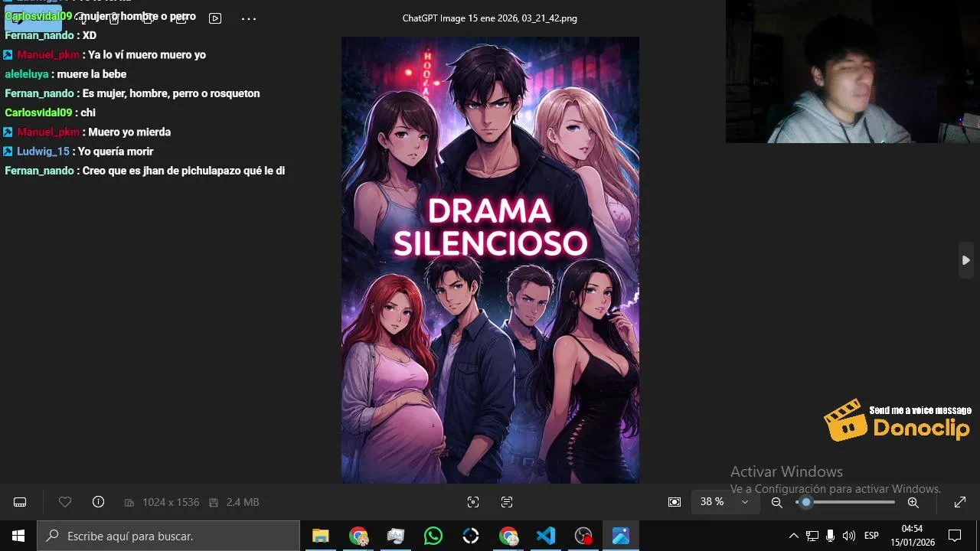
Task: Go to next image with right arrow
Action: (x=966, y=260)
